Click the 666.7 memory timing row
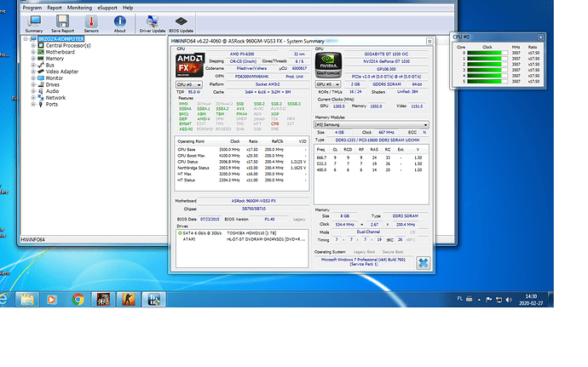The height and width of the screenshot is (367, 588). pos(372,158)
